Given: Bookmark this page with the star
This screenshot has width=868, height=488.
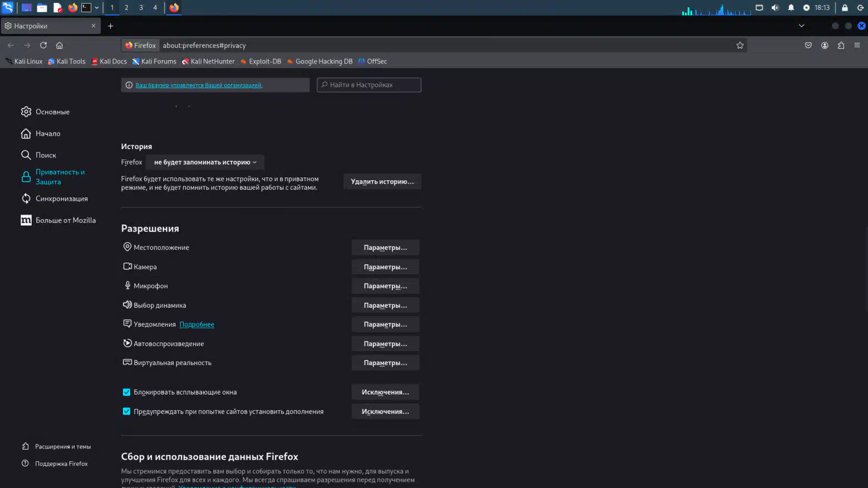Looking at the screenshot, I should [x=740, y=45].
